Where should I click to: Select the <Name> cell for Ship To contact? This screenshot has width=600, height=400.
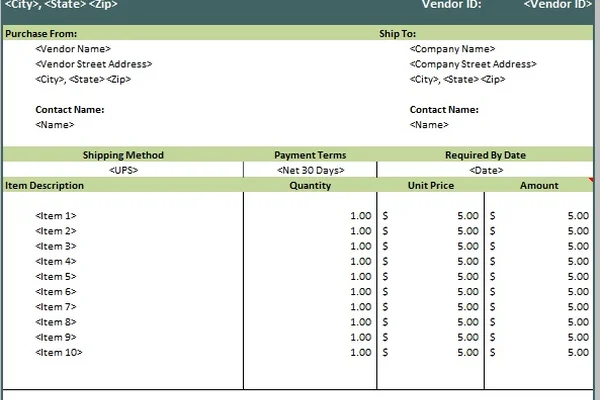coord(429,125)
